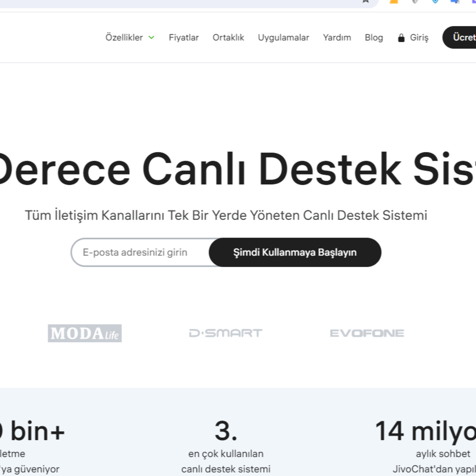Click the EVOFONE logo

[367, 333]
